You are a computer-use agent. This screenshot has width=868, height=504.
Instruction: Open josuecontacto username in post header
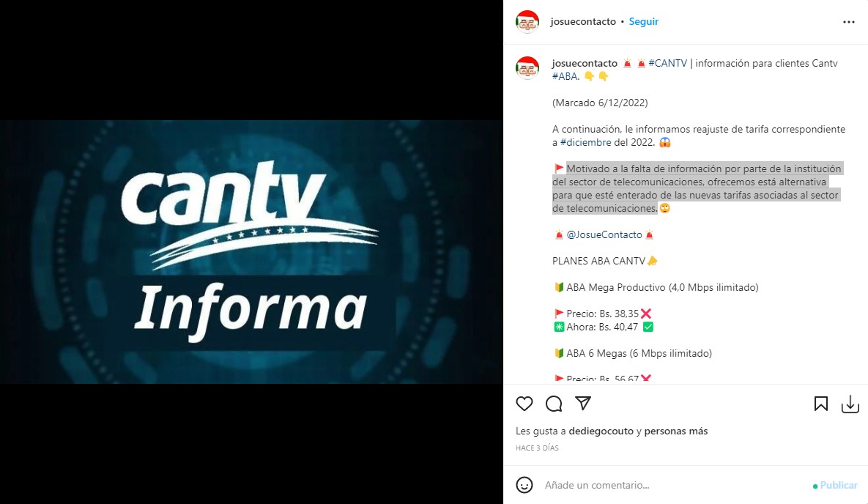click(x=583, y=21)
